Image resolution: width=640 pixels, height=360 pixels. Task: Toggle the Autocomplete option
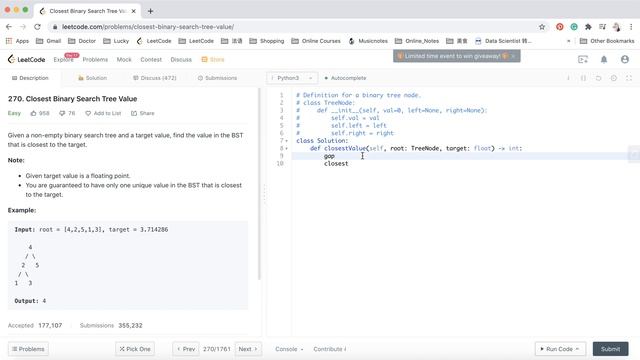point(345,78)
